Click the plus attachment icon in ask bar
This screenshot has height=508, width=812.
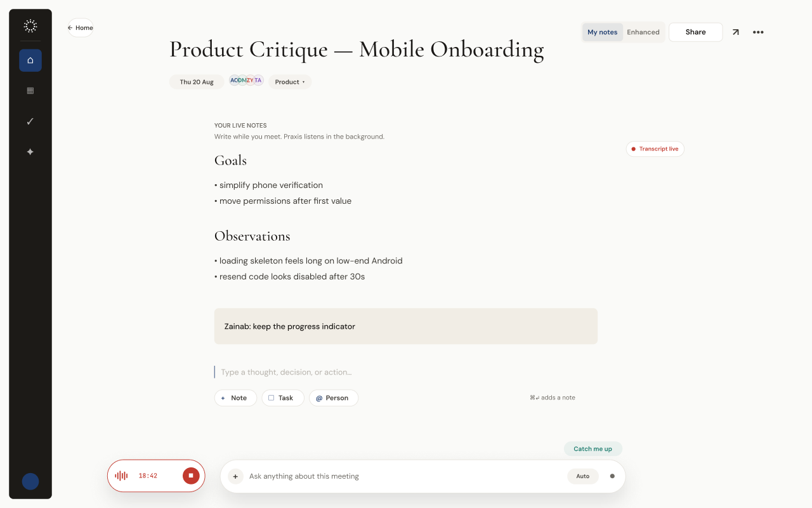235,476
